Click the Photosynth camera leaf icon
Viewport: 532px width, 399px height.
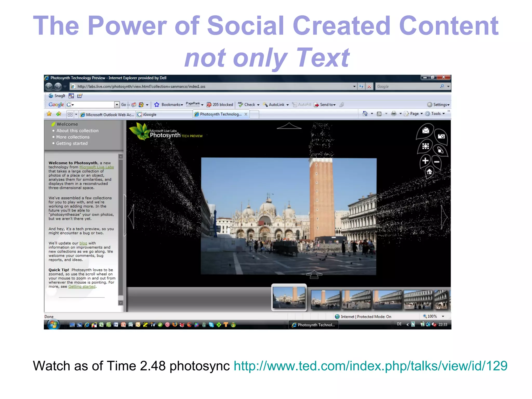(441, 136)
